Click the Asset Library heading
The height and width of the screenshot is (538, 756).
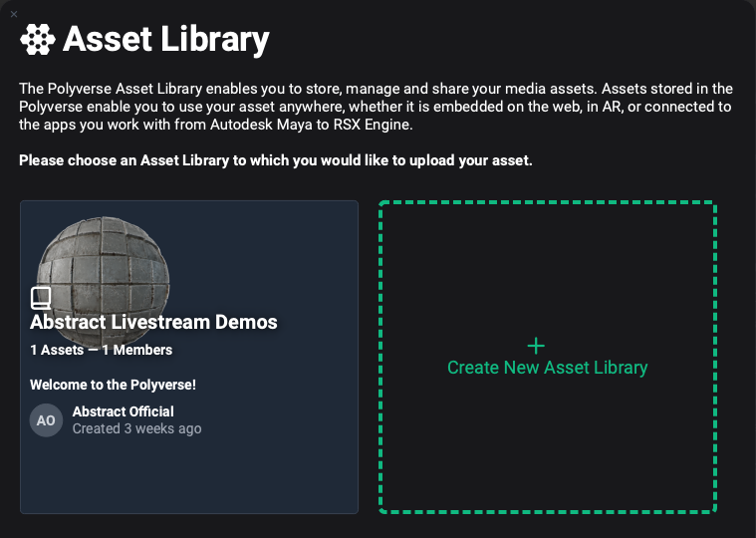166,40
